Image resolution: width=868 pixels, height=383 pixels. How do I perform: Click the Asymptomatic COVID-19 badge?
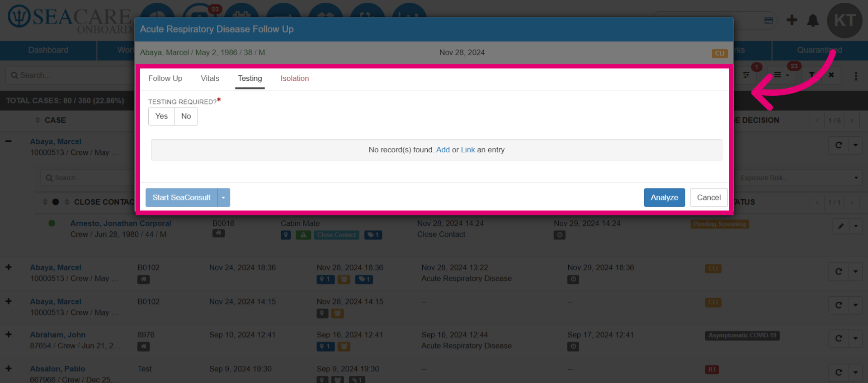pyautogui.click(x=742, y=336)
